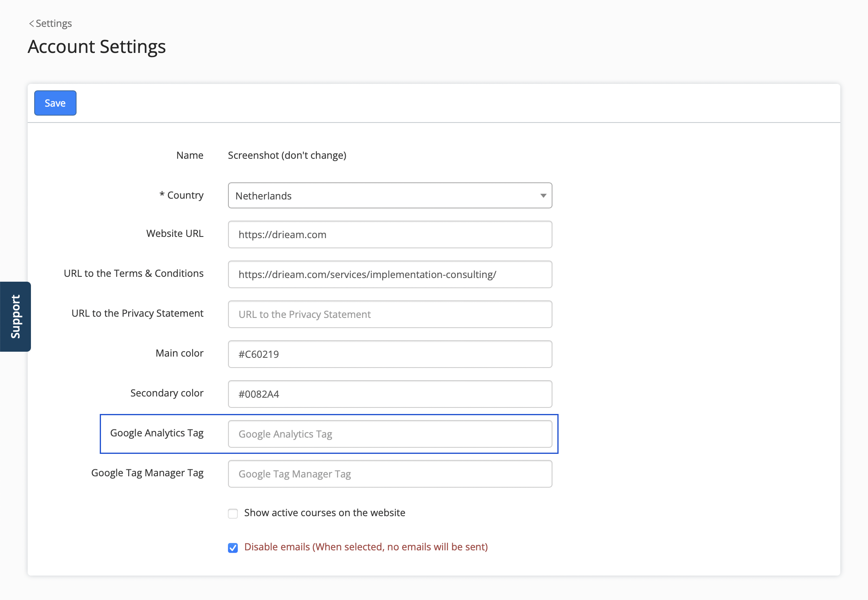The height and width of the screenshot is (600, 868).
Task: Focus the Google Analytics Tag field
Action: [390, 434]
